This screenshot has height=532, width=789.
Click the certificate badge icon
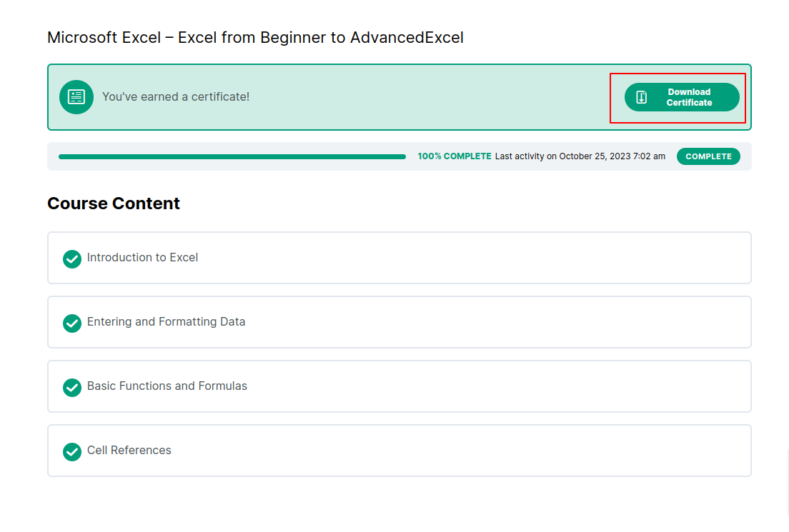point(76,97)
